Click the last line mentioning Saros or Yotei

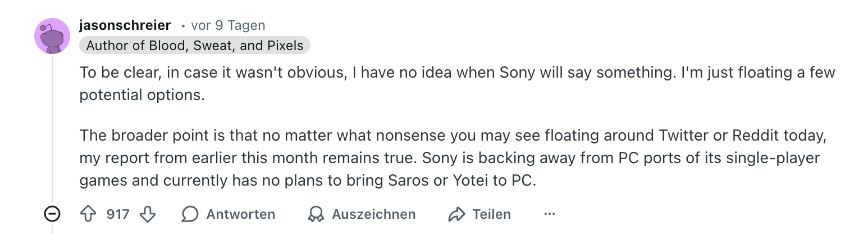(308, 181)
